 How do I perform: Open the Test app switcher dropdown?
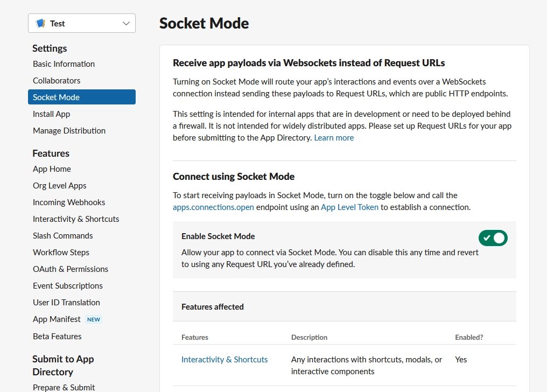(x=81, y=23)
